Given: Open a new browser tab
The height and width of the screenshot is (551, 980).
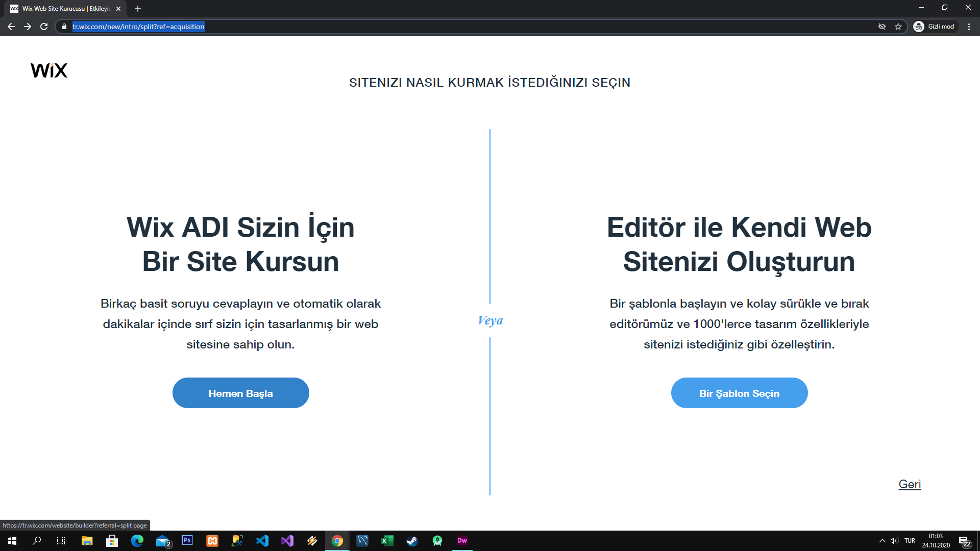Looking at the screenshot, I should (x=138, y=9).
